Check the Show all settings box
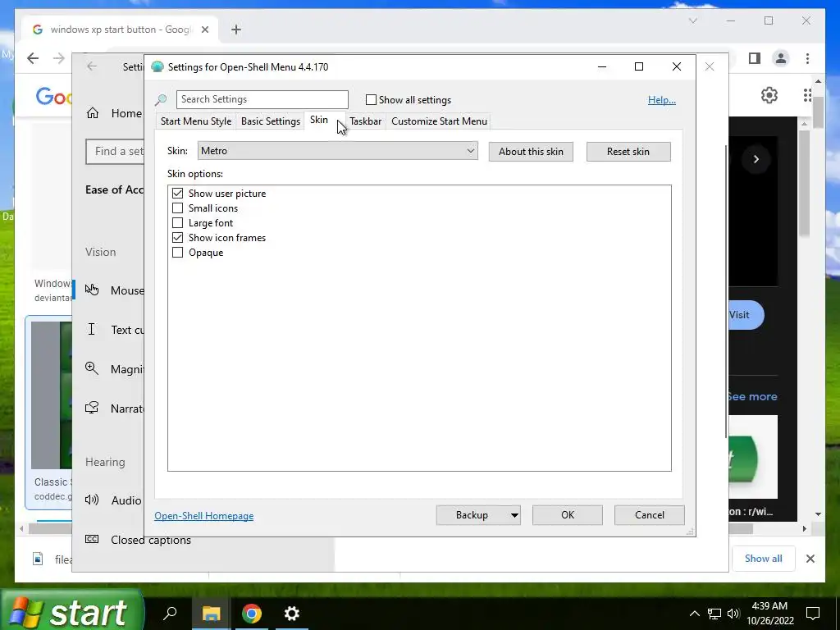The image size is (840, 630). 371,99
